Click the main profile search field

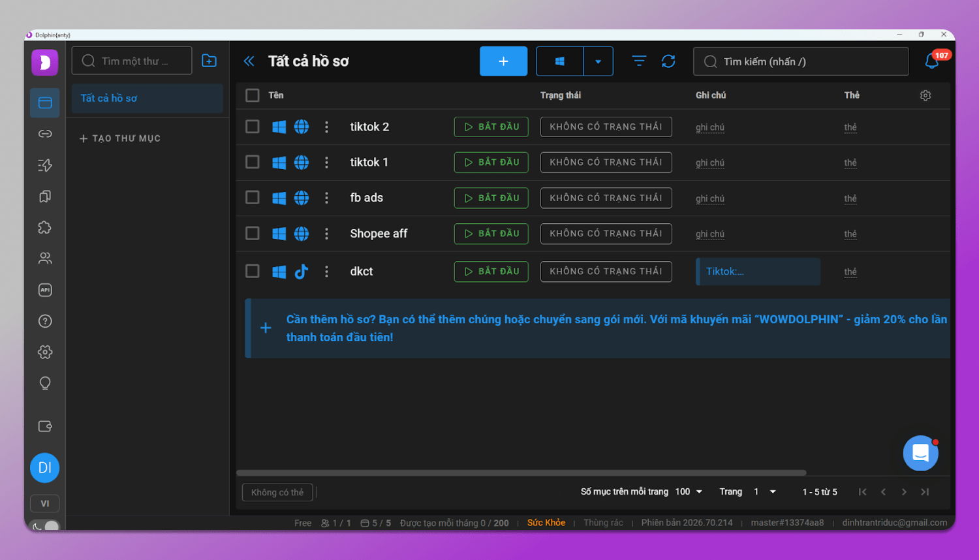[801, 61]
